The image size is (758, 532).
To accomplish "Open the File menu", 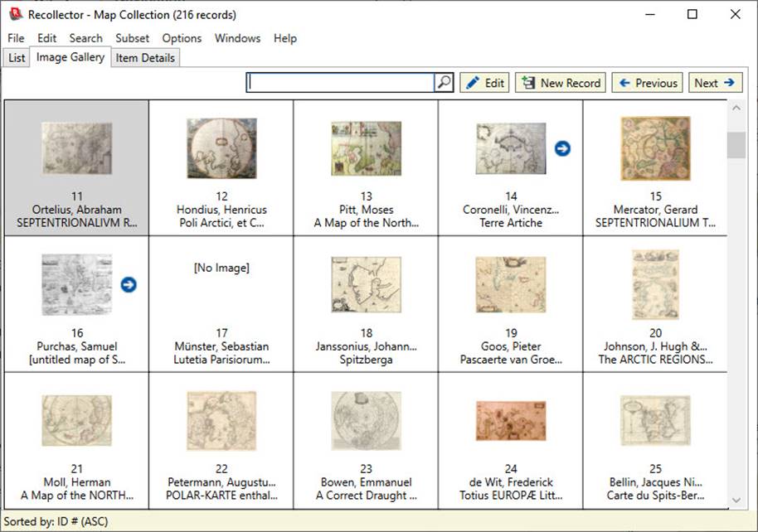I will click(15, 38).
